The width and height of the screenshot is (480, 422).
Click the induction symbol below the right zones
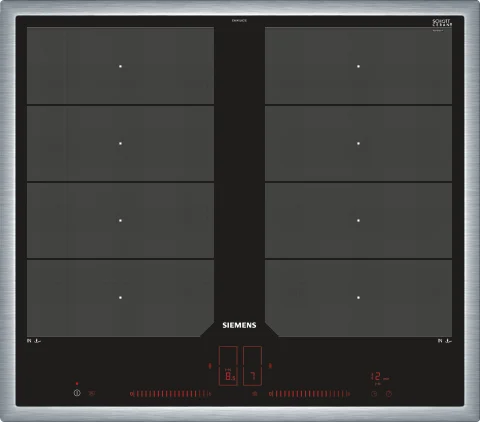coord(445,341)
